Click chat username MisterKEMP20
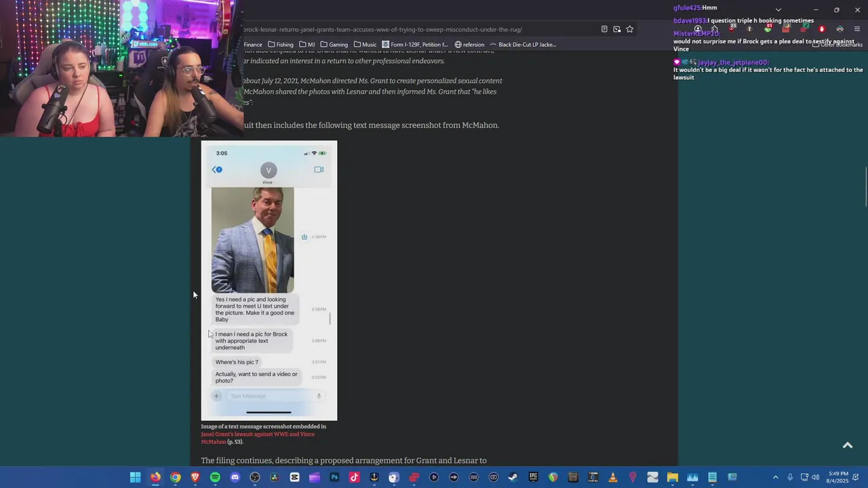The image size is (868, 488). 696,34
